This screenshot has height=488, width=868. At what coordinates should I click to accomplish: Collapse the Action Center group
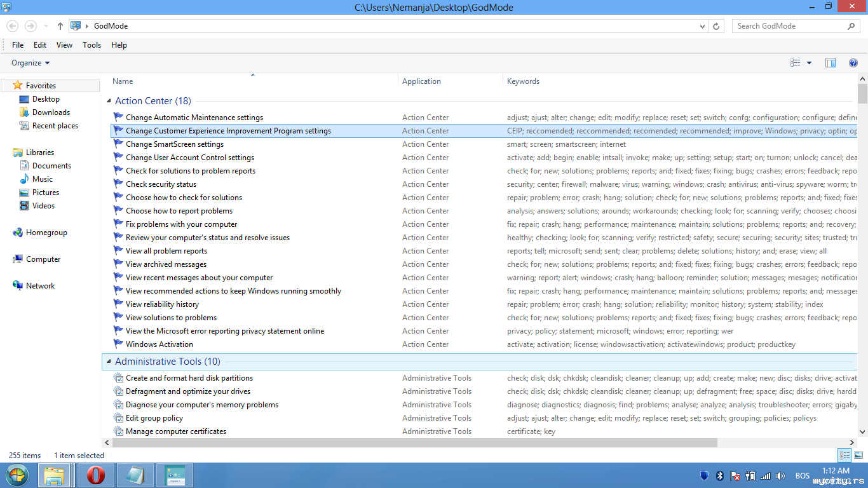coord(109,101)
